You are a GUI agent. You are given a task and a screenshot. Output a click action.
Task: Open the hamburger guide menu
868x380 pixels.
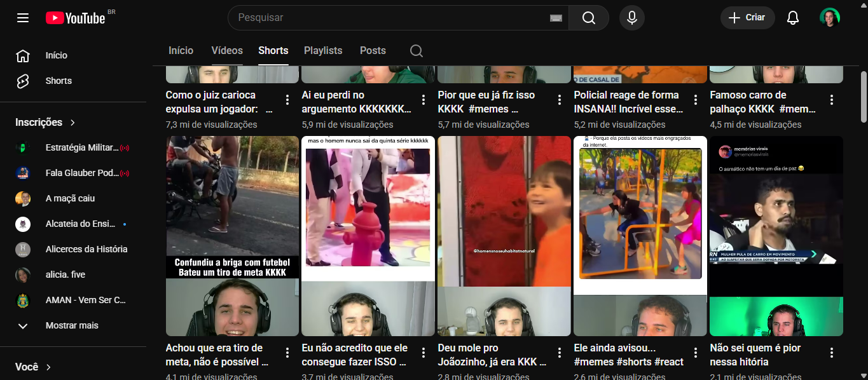click(x=23, y=18)
